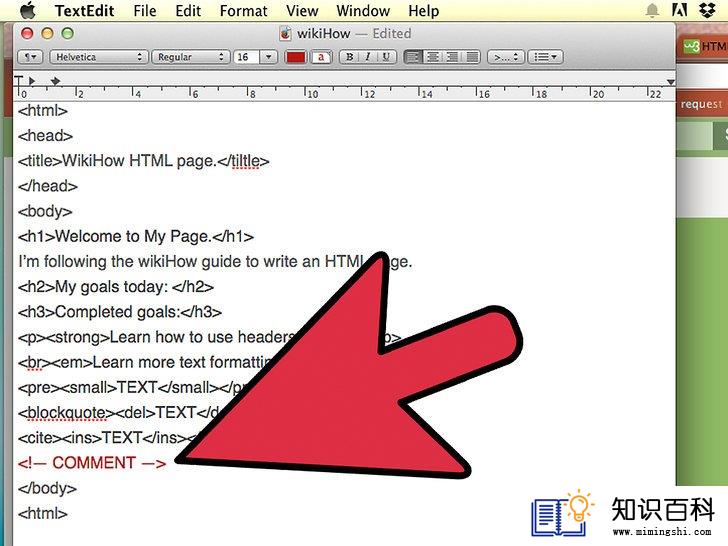Image resolution: width=728 pixels, height=546 pixels.
Task: Click the <body> opening tag line
Action: pos(45,211)
